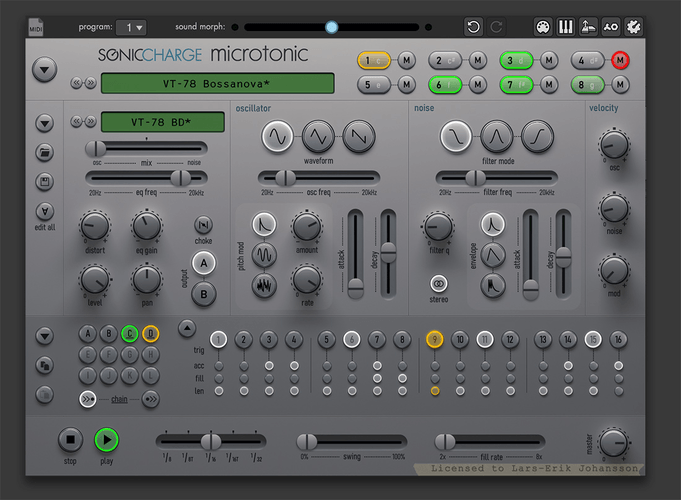
Task: Open the pattern menu arrow
Action: pyautogui.click(x=44, y=336)
